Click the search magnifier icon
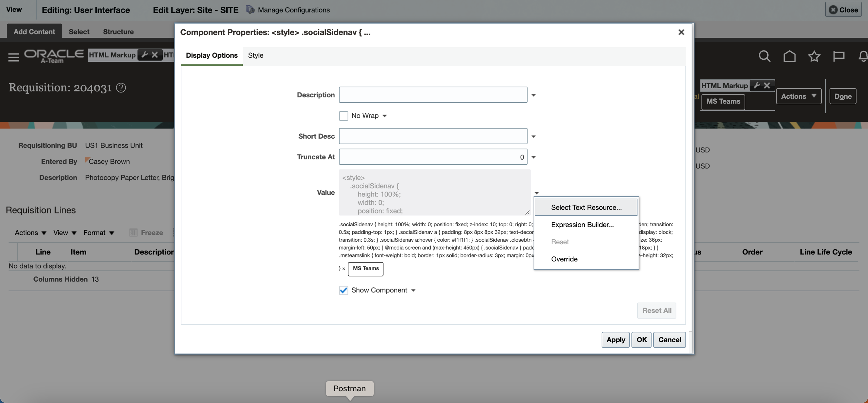The width and height of the screenshot is (868, 403). click(x=764, y=56)
